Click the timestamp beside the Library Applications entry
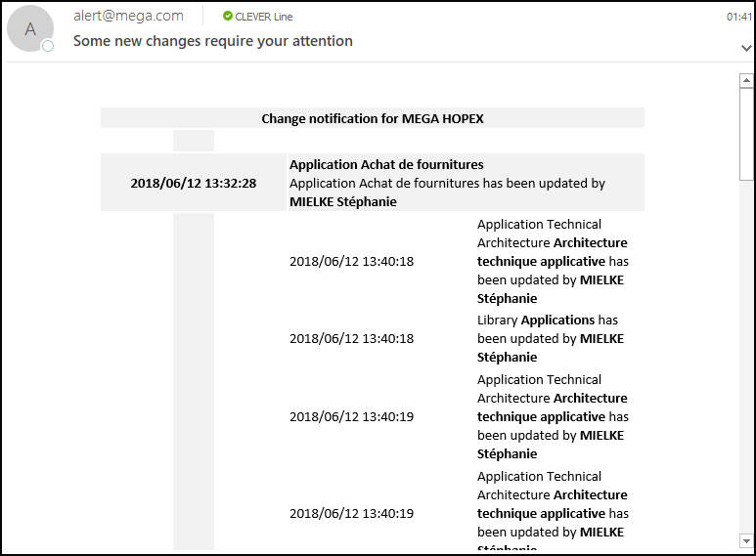Screen dimensions: 756x556 coord(351,338)
